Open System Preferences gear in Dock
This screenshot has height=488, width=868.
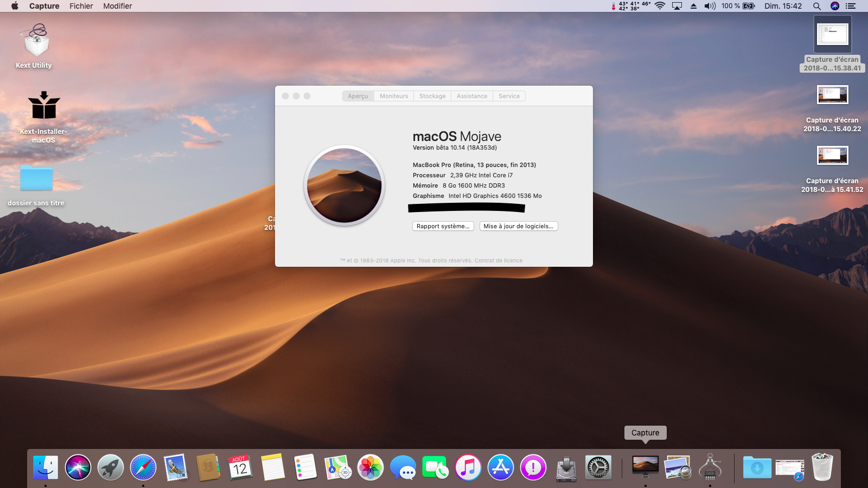[x=598, y=467]
